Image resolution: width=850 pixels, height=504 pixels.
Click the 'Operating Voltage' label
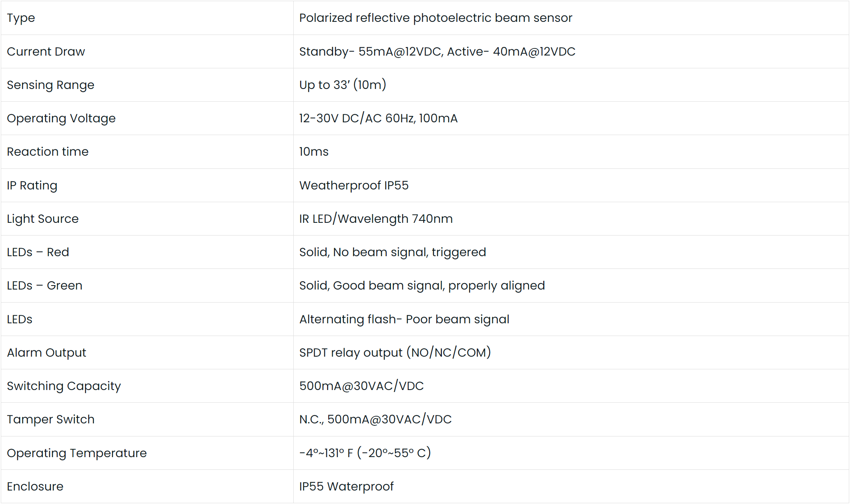pyautogui.click(x=61, y=118)
